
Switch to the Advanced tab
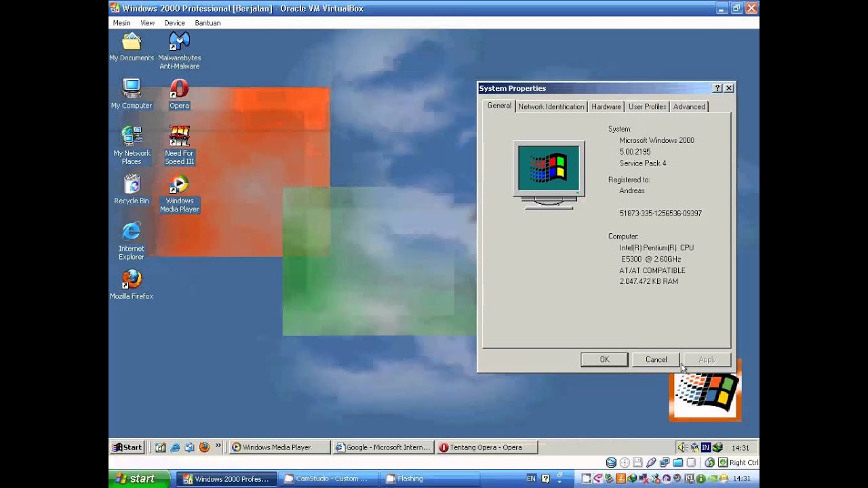coord(689,106)
